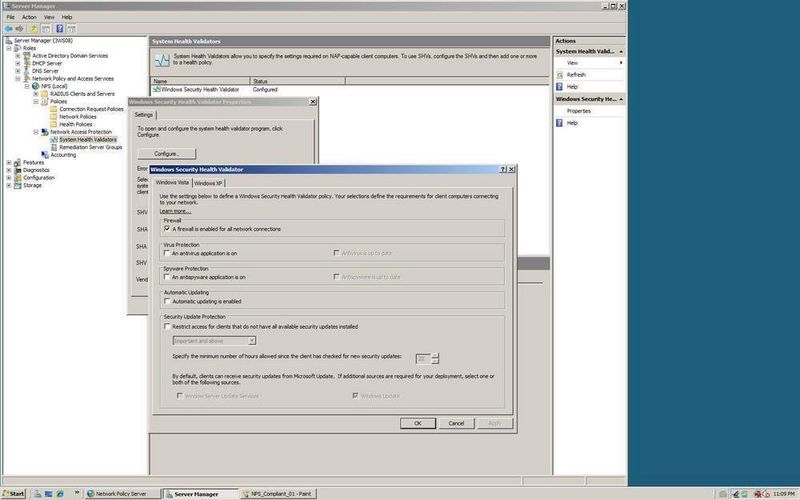Check 'An antispyware application is on'
The height and width of the screenshot is (500, 800).
(x=167, y=277)
